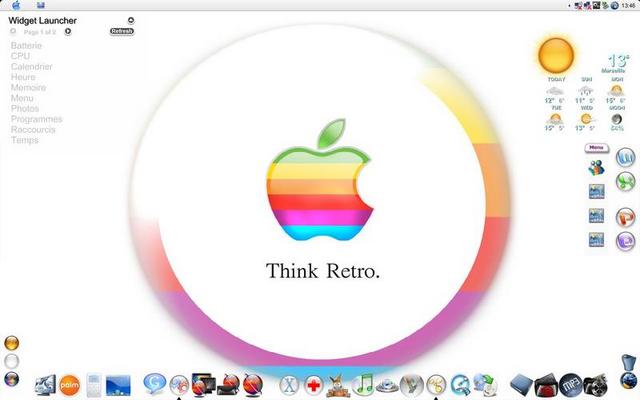Launch the purple orb icon in sidebar
Viewport: 640px width, 400px height.
[x=625, y=241]
